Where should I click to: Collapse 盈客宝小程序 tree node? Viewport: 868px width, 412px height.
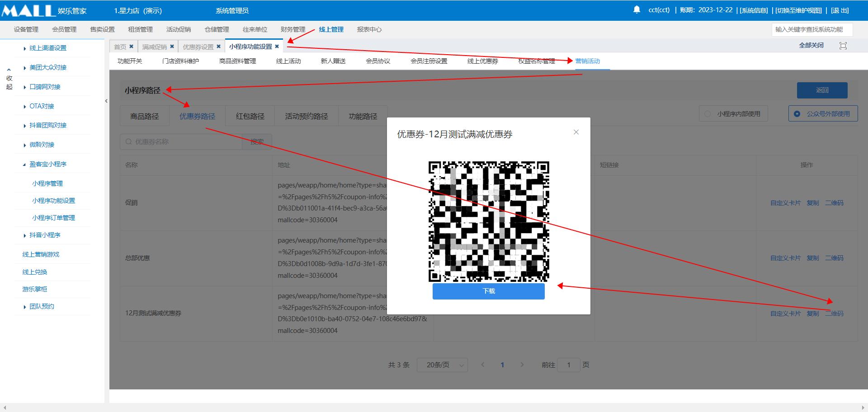[24, 164]
